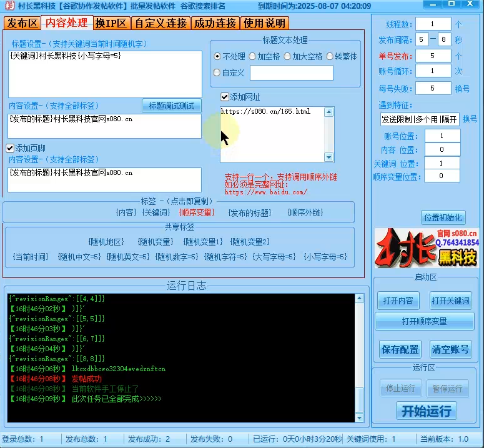The image size is (484, 448).
Task: Click URL list scrollbar up arrow
Action: 328,112
